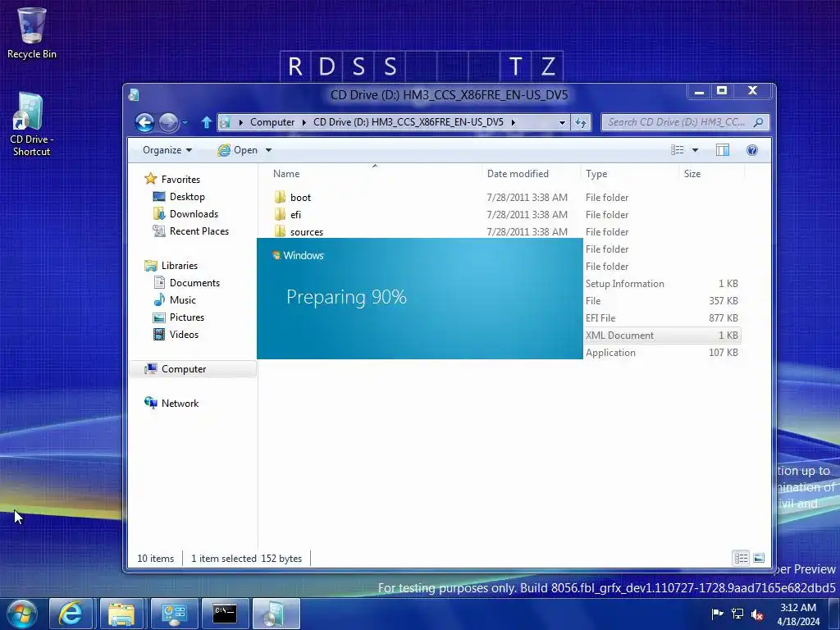This screenshot has width=840, height=630.
Task: Open Explorer help icon
Action: (752, 150)
